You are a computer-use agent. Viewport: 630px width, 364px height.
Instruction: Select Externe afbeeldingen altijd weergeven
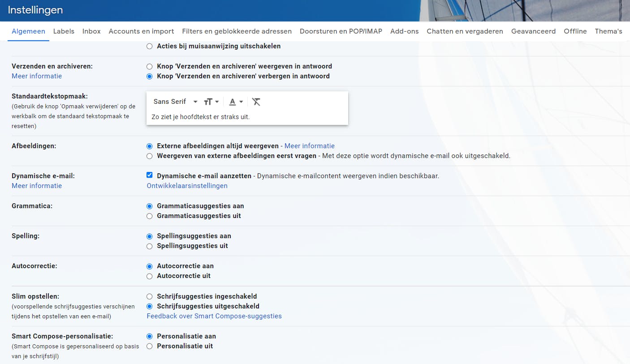150,146
